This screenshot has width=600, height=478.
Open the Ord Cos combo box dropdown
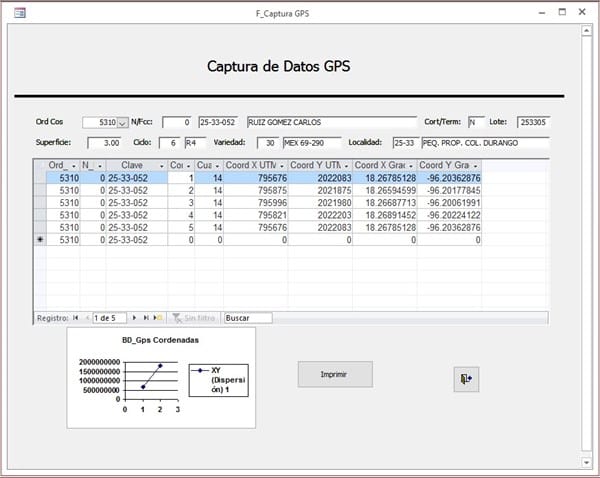(123, 122)
